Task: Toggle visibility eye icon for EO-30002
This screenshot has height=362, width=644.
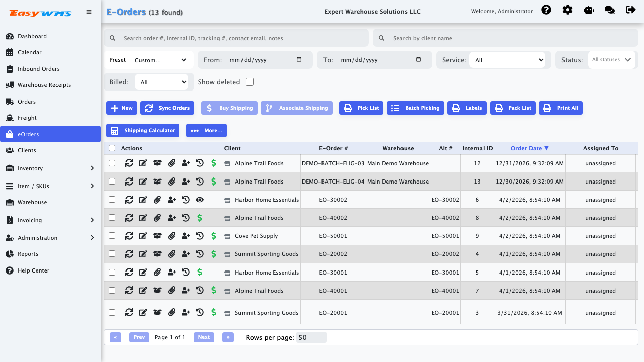Action: (x=200, y=200)
